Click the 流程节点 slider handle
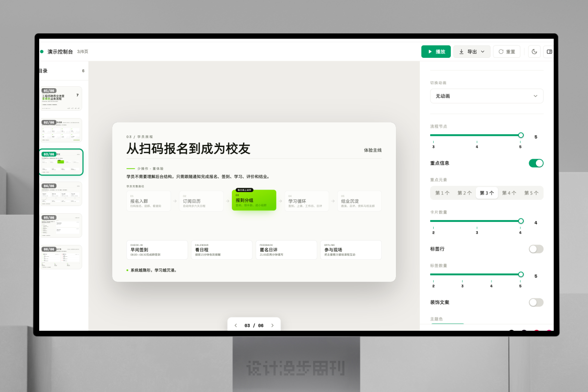The image size is (588, 392). [x=521, y=135]
